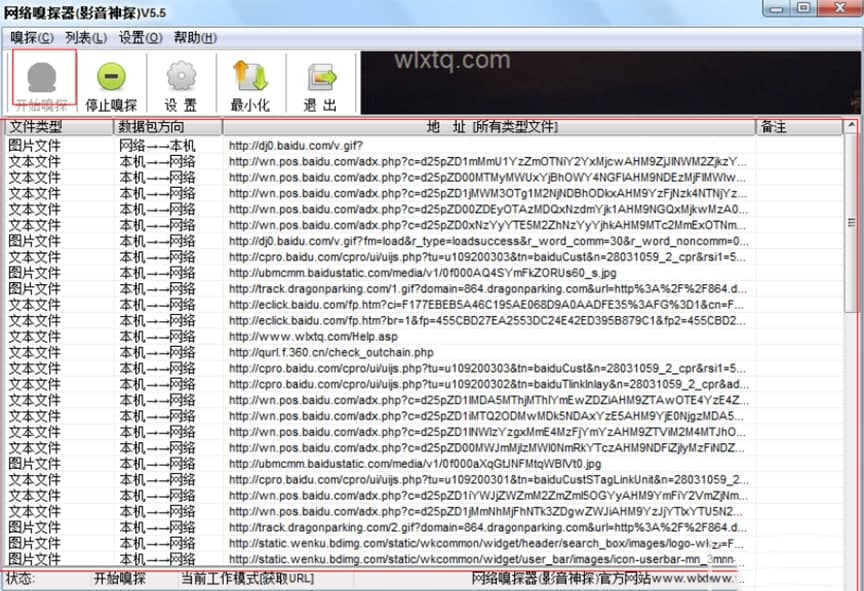The width and height of the screenshot is (864, 591).
Task: Select static.wenku.bdimg.com search_box logo row
Action: (x=424, y=544)
